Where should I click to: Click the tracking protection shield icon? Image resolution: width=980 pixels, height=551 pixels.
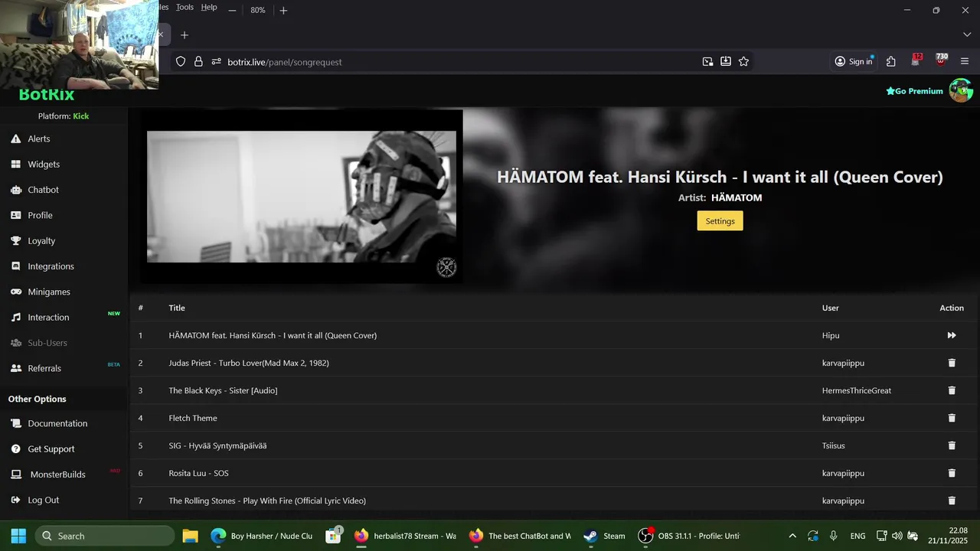[181, 62]
